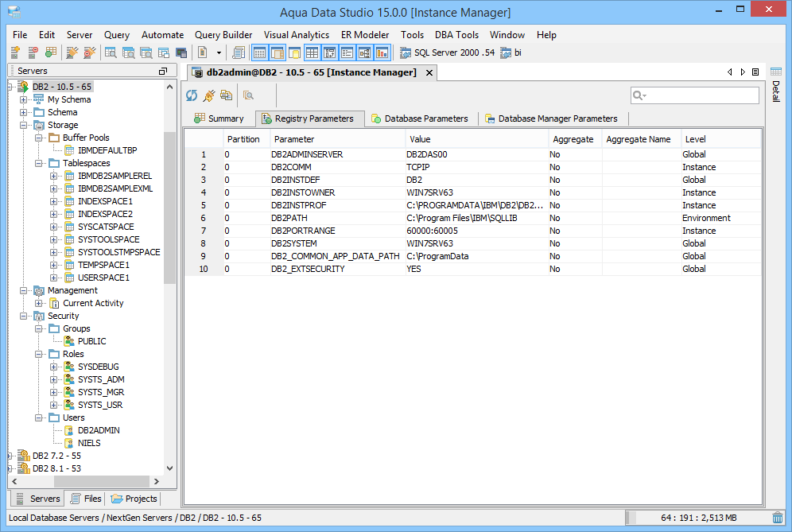Go to previous tab with left arrow
This screenshot has height=532, width=792.
[730, 72]
